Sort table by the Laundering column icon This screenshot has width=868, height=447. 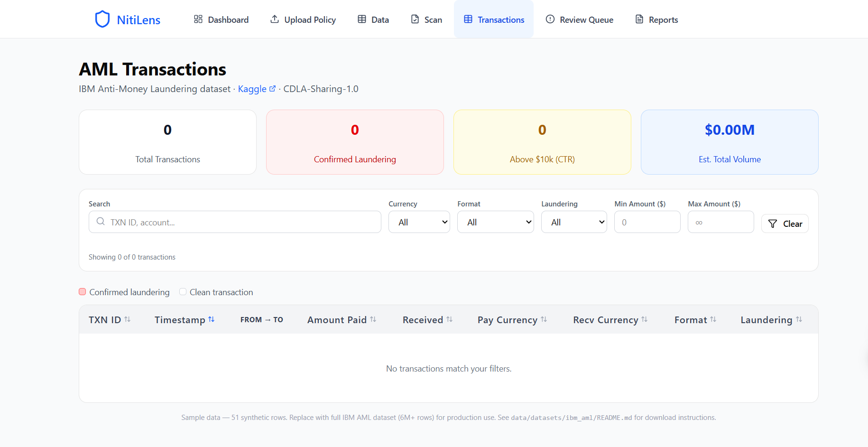pos(799,319)
